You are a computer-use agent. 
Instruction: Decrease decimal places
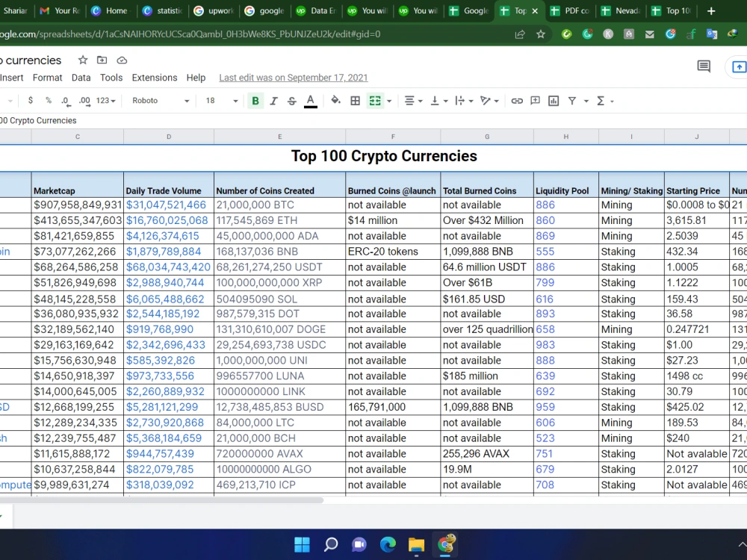pos(65,101)
